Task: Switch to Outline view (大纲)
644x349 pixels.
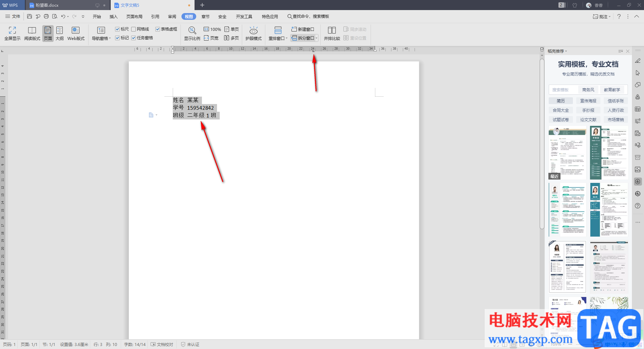Action: click(60, 34)
